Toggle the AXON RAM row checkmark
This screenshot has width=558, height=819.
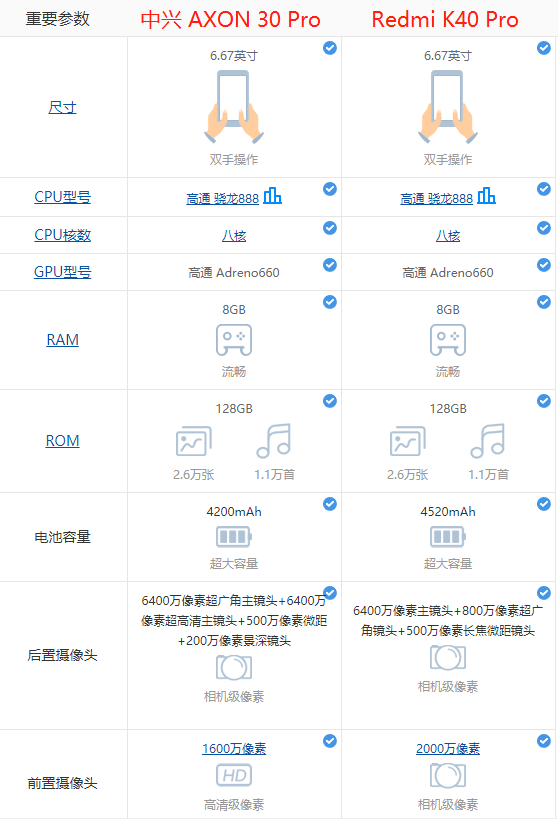[x=330, y=302]
